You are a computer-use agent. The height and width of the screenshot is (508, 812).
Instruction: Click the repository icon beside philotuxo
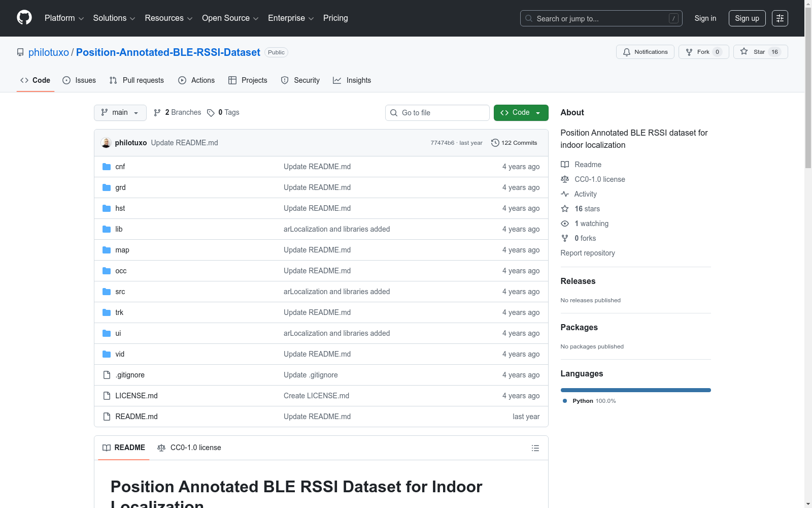(x=20, y=52)
